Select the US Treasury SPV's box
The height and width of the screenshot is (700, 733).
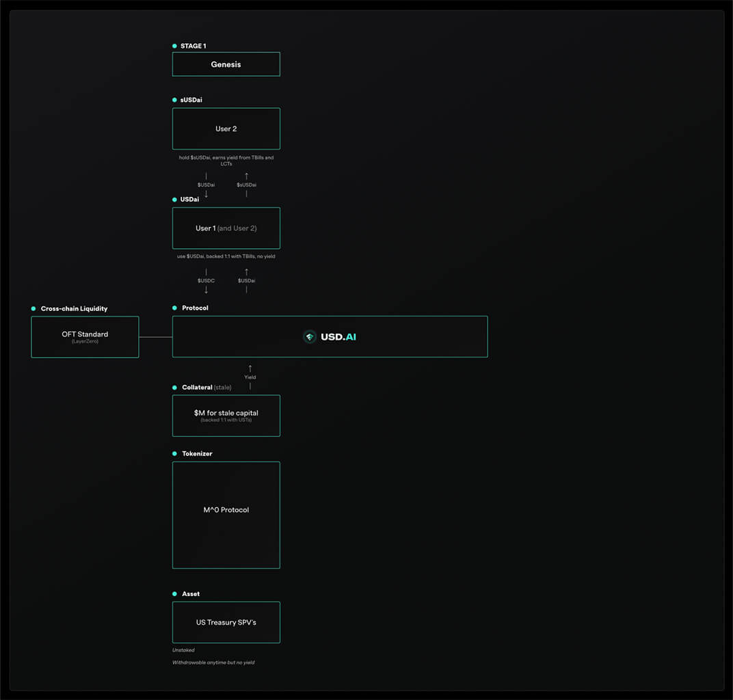[226, 622]
